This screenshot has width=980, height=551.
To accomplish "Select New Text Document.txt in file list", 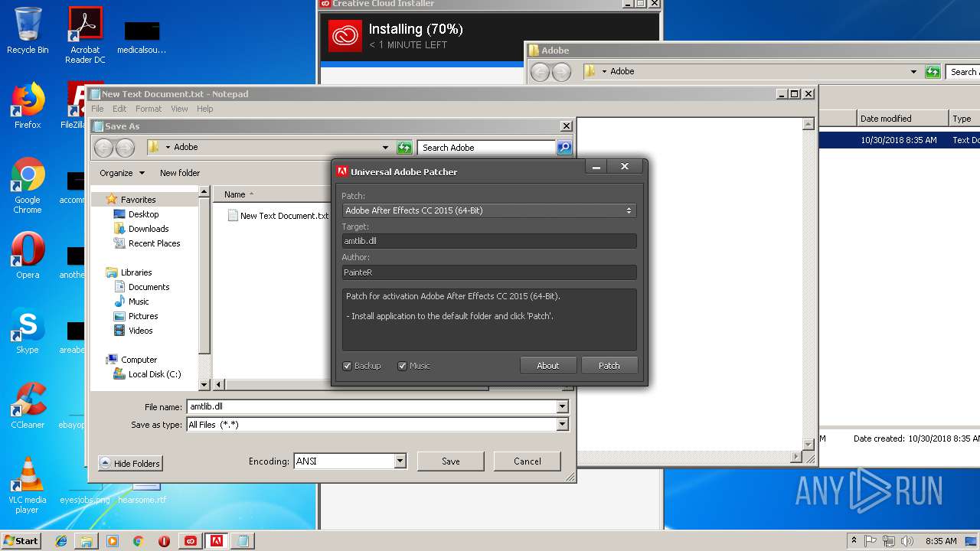I will pyautogui.click(x=278, y=216).
